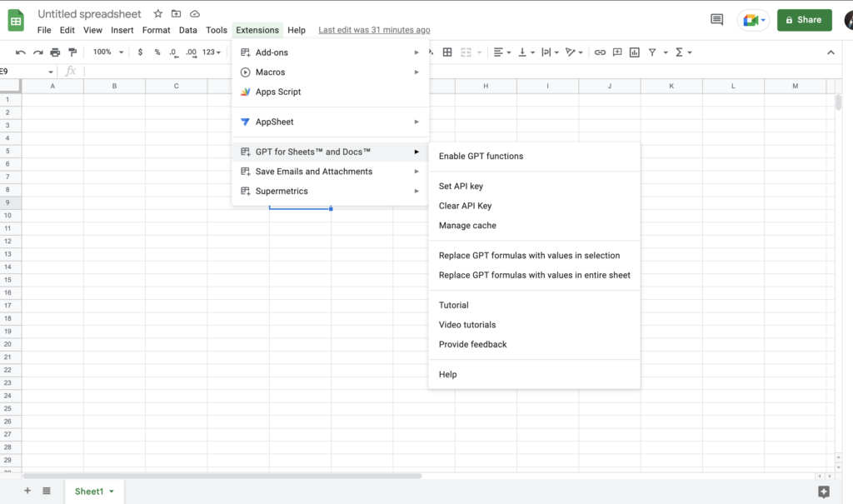Open Google Sheets home icon
The width and height of the screenshot is (853, 504).
tap(16, 21)
